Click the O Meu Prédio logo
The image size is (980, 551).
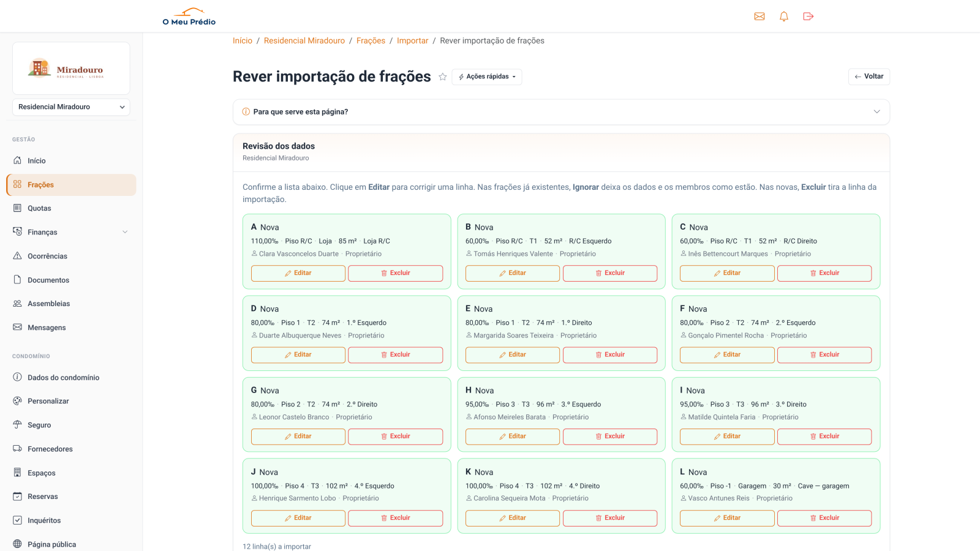(189, 17)
